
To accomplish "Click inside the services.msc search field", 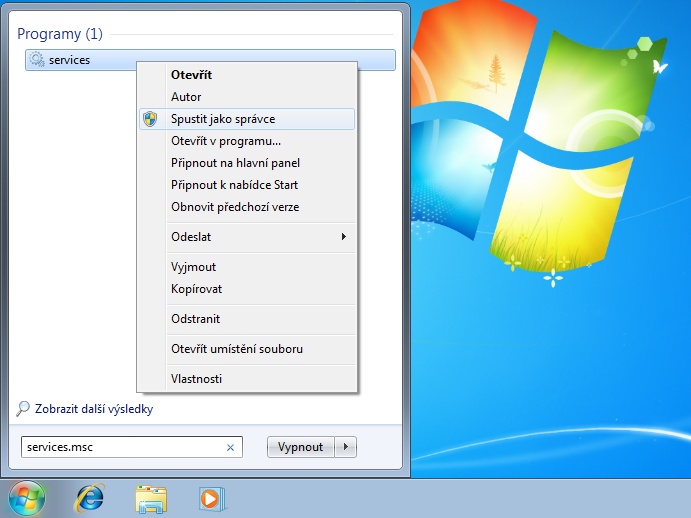I will (120, 448).
